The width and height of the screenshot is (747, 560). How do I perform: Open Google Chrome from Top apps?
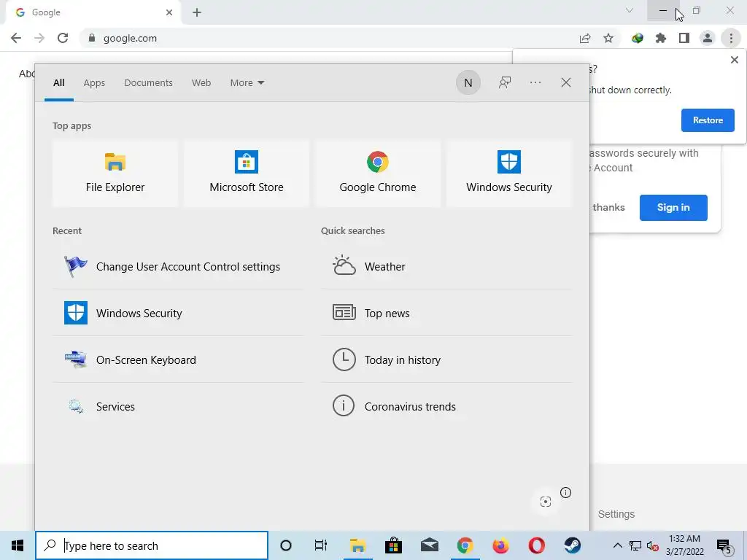pos(378,174)
